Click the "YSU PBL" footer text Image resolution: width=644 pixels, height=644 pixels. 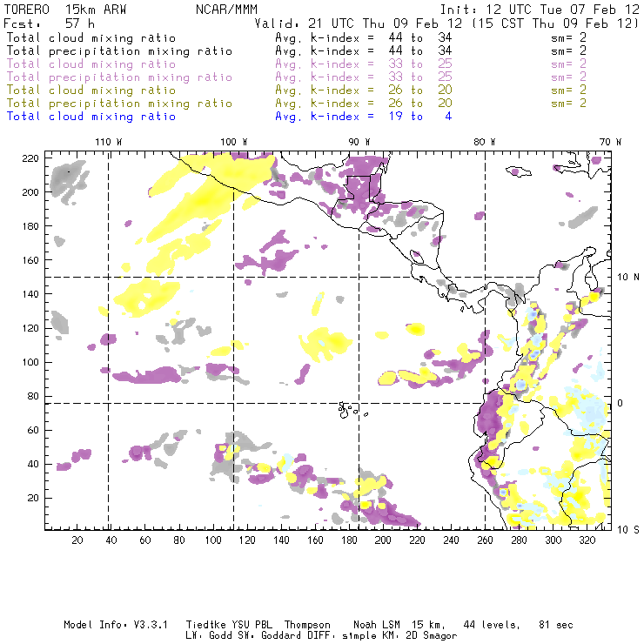click(252, 625)
